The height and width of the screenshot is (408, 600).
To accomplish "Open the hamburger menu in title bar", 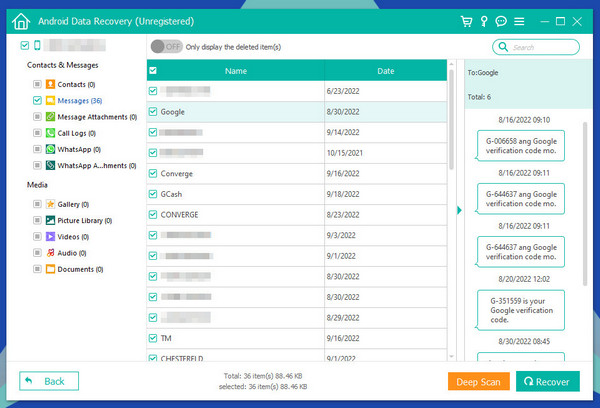I will 519,21.
